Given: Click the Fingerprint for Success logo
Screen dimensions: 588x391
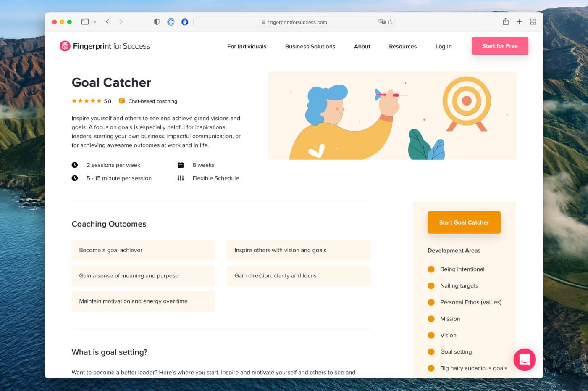Looking at the screenshot, I should (105, 46).
